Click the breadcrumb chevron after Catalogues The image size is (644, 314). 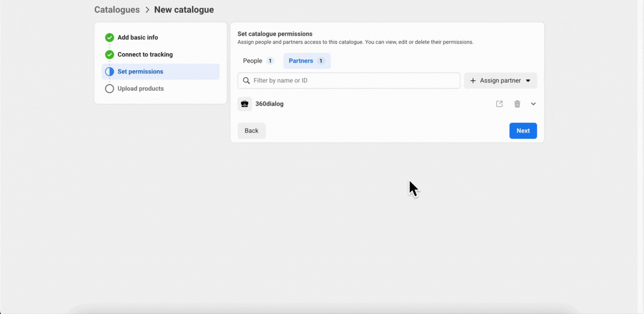(x=147, y=10)
